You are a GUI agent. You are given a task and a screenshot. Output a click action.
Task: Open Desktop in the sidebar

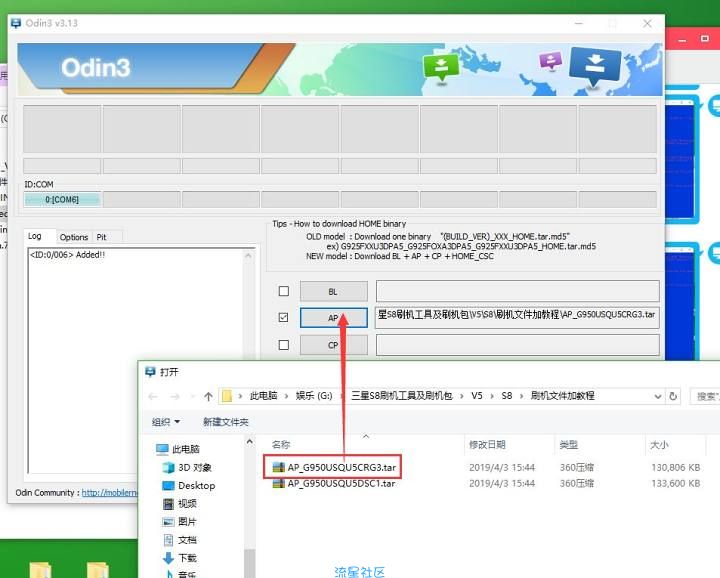[189, 485]
